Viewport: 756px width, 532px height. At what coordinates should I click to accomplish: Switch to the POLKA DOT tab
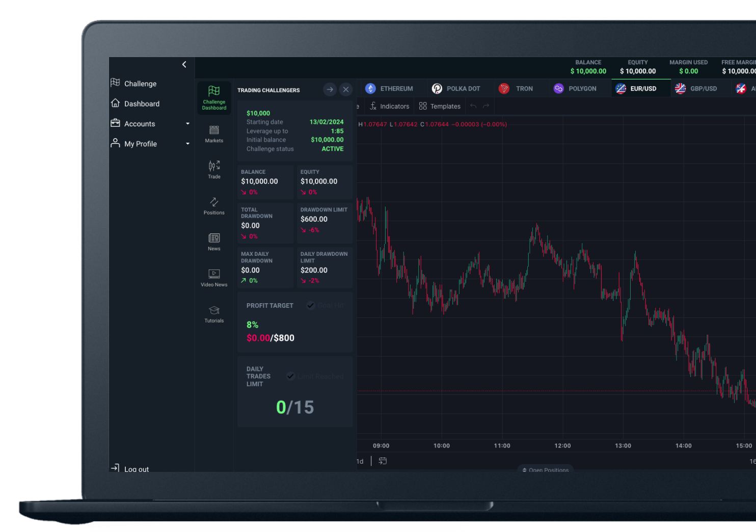click(x=456, y=89)
